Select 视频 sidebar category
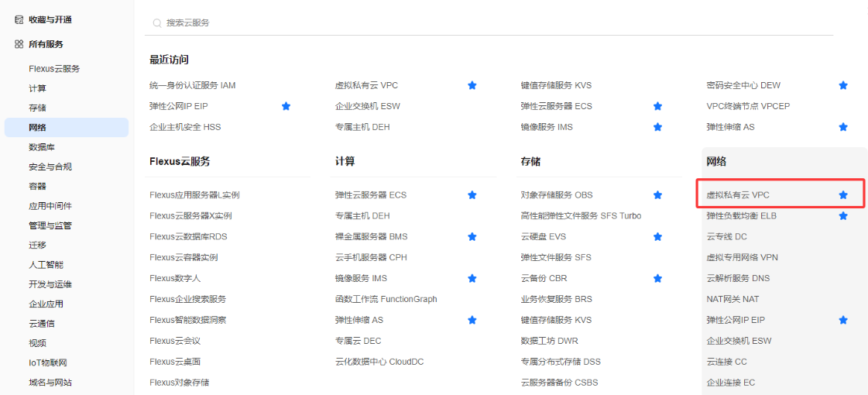 (38, 343)
